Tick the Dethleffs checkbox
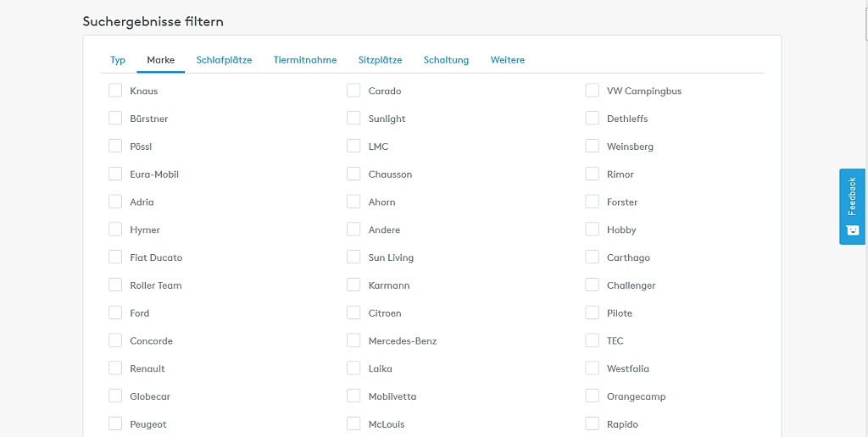This screenshot has width=868, height=437. [x=593, y=119]
